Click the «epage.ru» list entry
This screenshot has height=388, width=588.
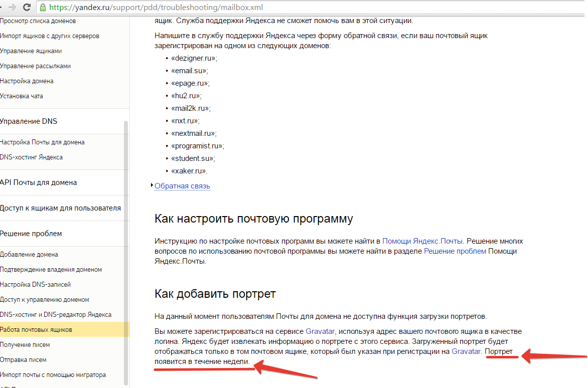tap(191, 83)
